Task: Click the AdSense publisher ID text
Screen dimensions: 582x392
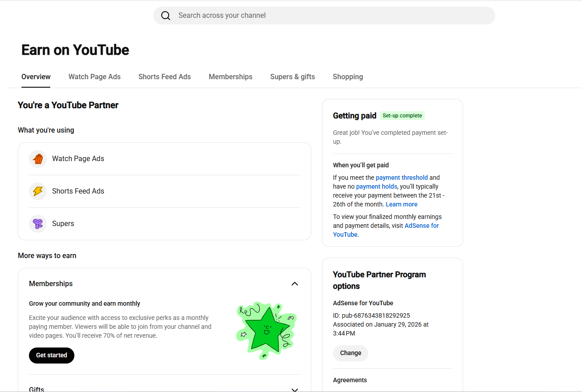Action: [371, 315]
